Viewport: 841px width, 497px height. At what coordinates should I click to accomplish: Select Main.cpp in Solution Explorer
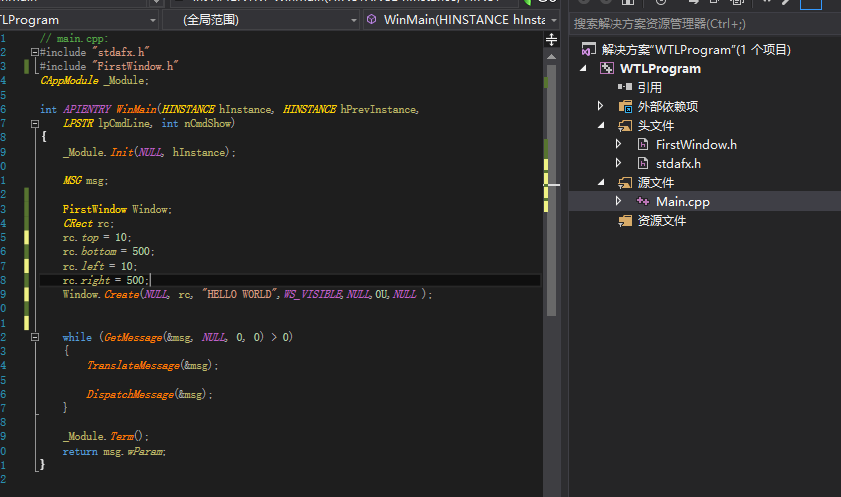click(x=683, y=202)
